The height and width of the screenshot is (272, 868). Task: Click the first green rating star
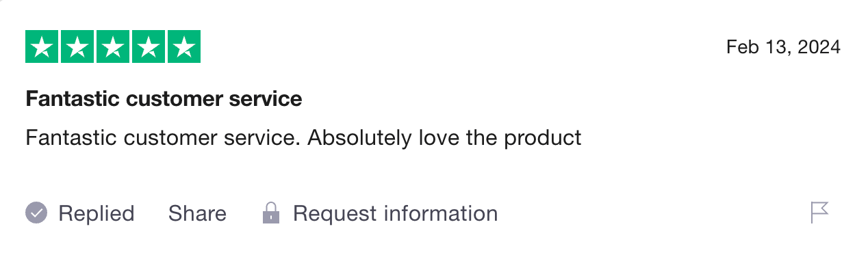tap(42, 47)
